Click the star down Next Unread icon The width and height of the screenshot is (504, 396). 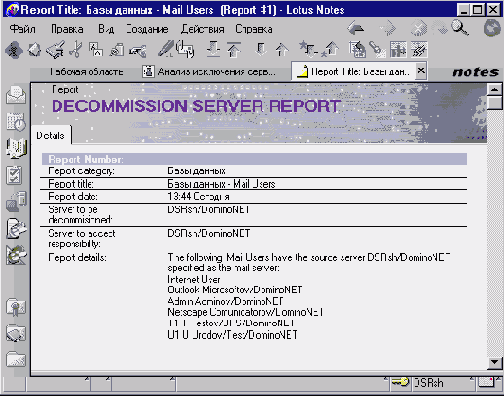308,49
